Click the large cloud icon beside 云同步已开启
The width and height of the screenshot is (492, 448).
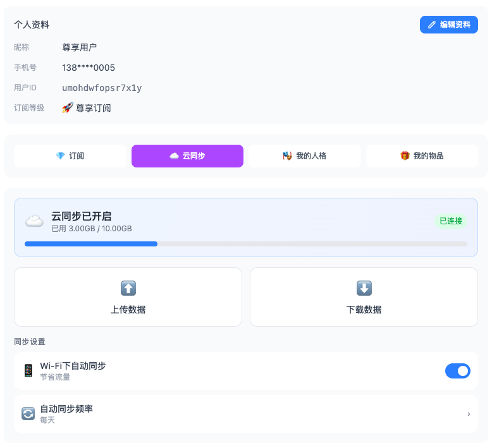34,221
